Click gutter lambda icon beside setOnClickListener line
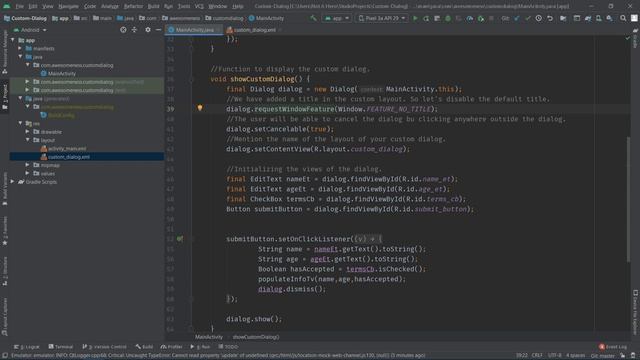The image size is (640, 360). [180, 239]
